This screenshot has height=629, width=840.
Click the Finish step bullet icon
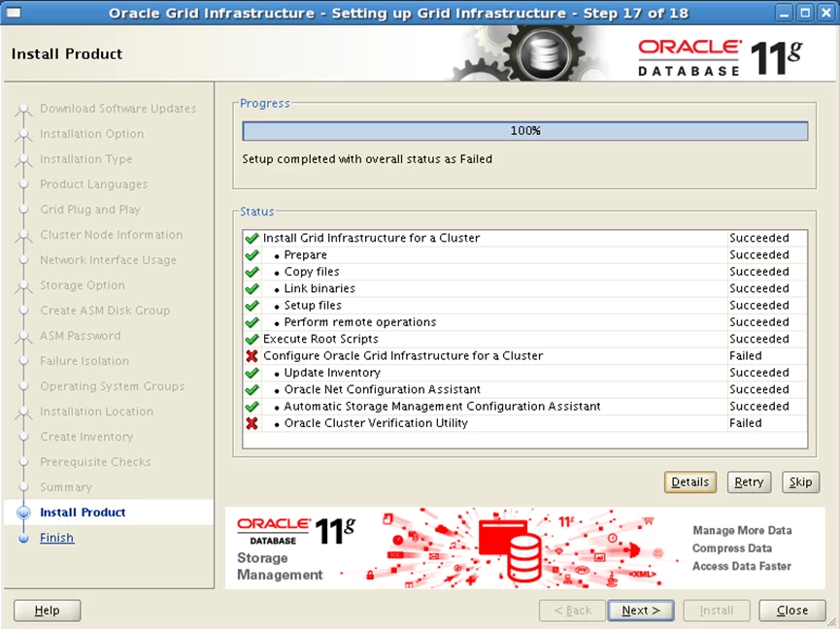[23, 538]
